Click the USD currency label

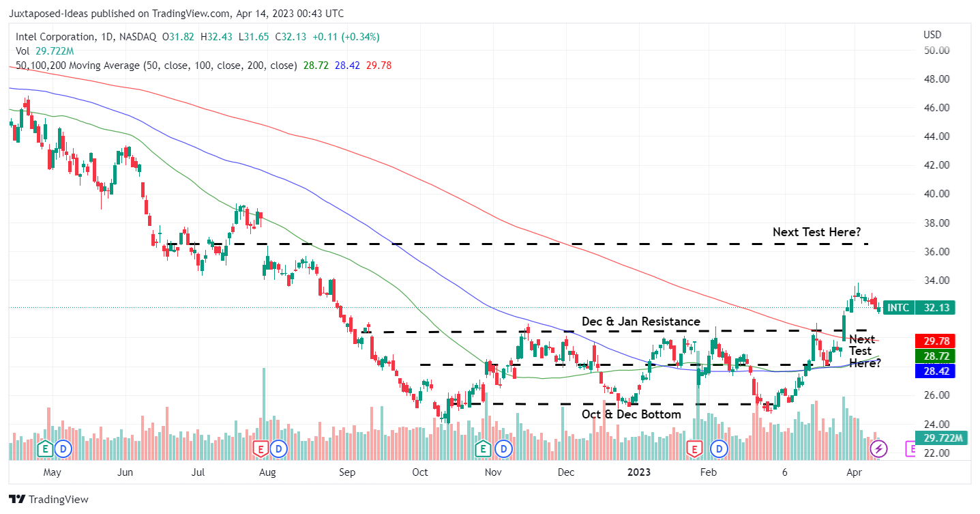[x=932, y=35]
